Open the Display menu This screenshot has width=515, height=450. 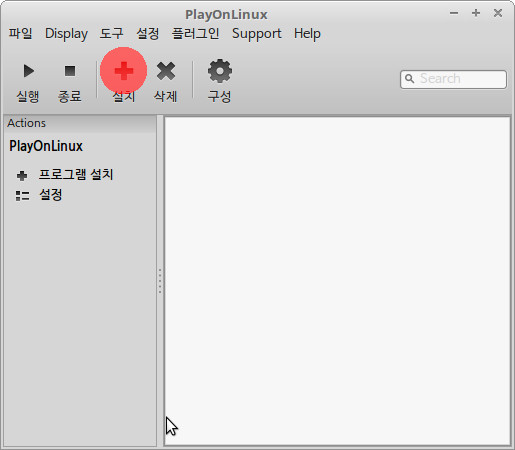coord(66,34)
